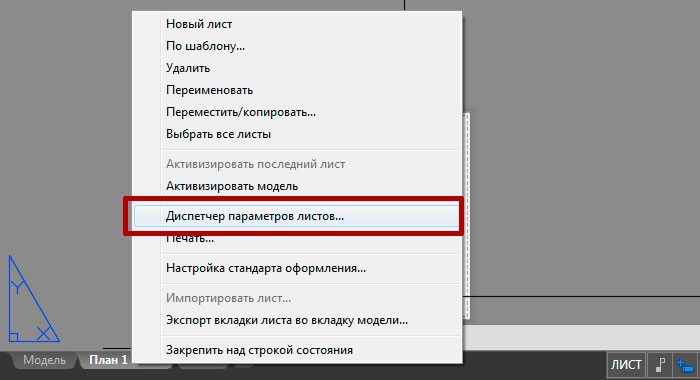Screen dimensions: 700x380
Task: Open 'Диспетчер параметров листов...'
Action: (296, 216)
